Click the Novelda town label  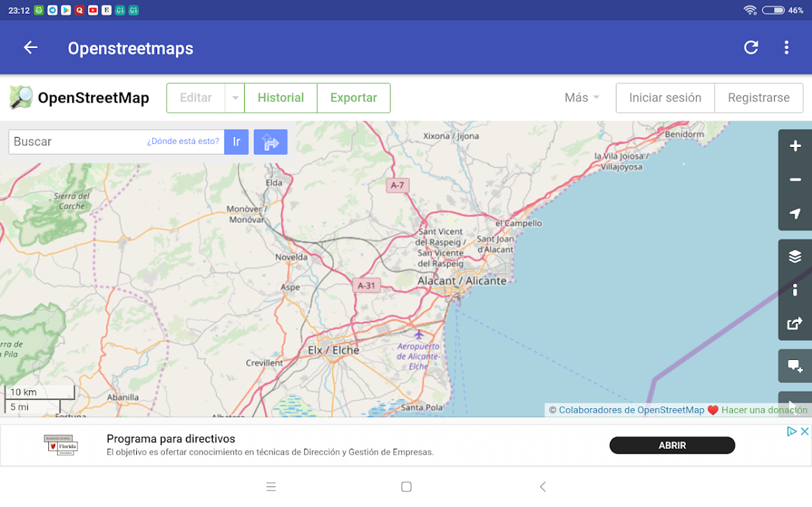(x=292, y=257)
